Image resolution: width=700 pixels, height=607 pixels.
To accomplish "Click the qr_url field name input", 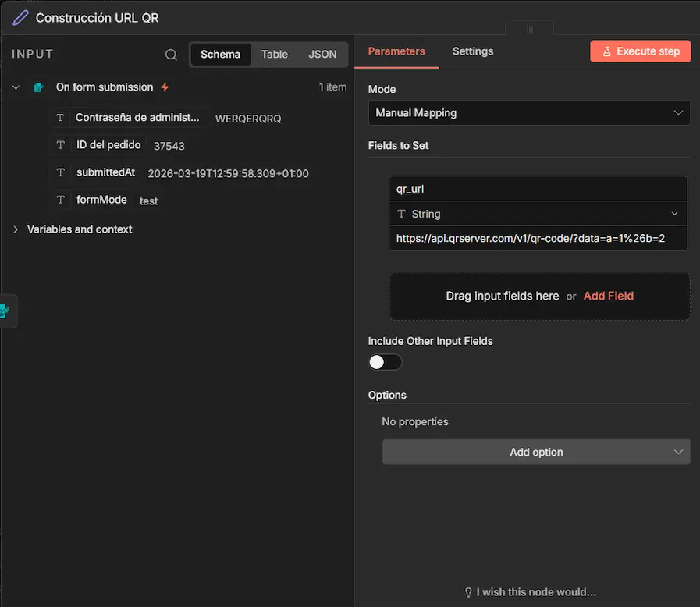I will (538, 189).
